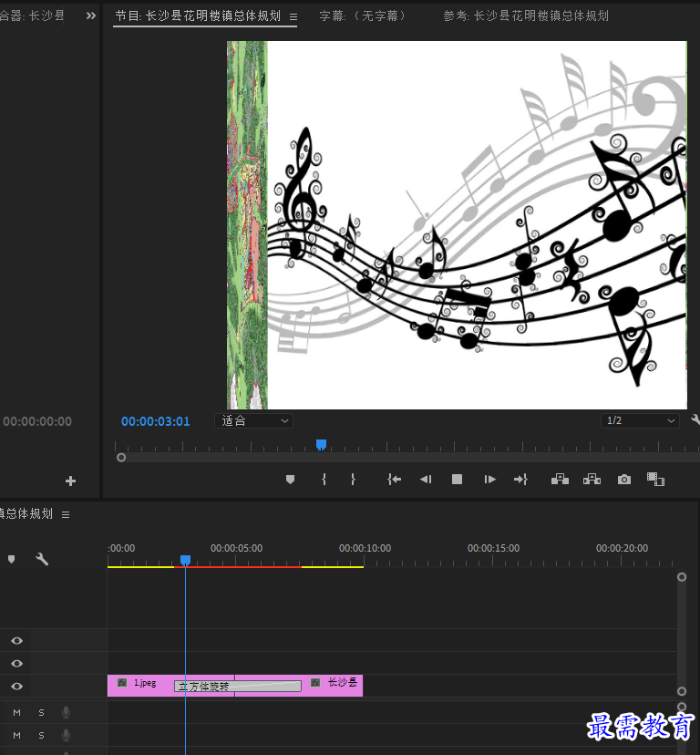The height and width of the screenshot is (755, 700).
Task: Add marker in the timeline panel
Action: click(x=12, y=559)
